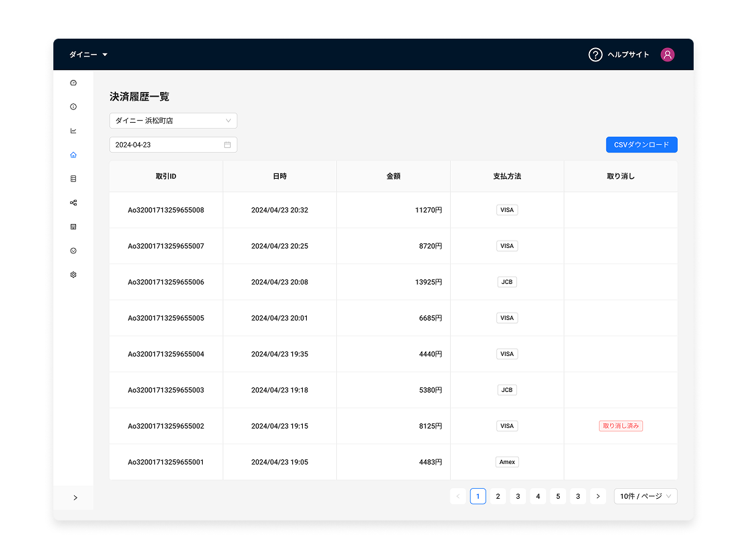The image size is (747, 560).
Task: Click the 取引ID column header
Action: [x=166, y=176]
